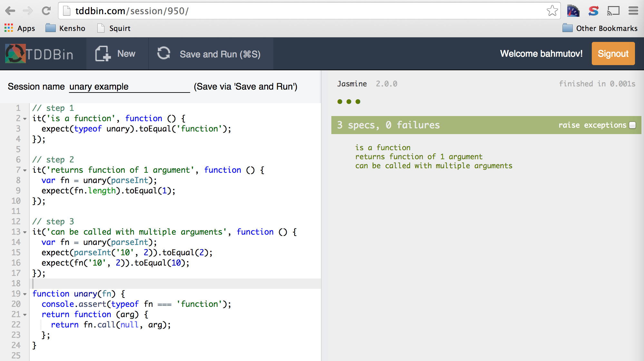644x361 pixels.
Task: Click the TDDBin logo icon
Action: pos(15,54)
